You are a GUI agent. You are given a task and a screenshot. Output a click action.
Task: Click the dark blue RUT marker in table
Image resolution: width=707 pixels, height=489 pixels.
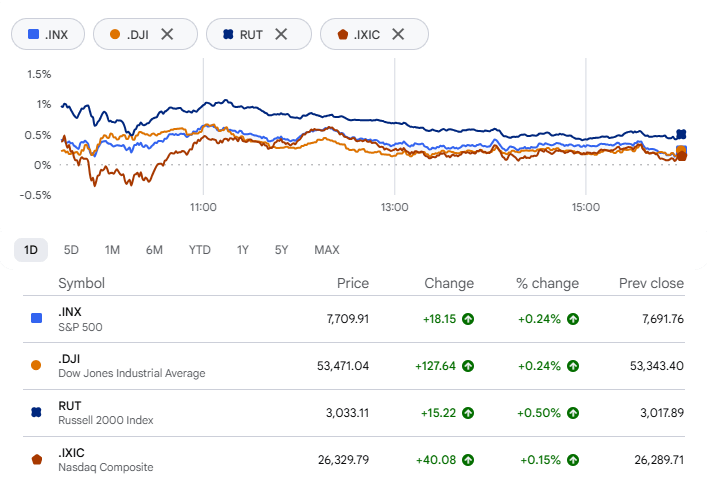tap(37, 412)
